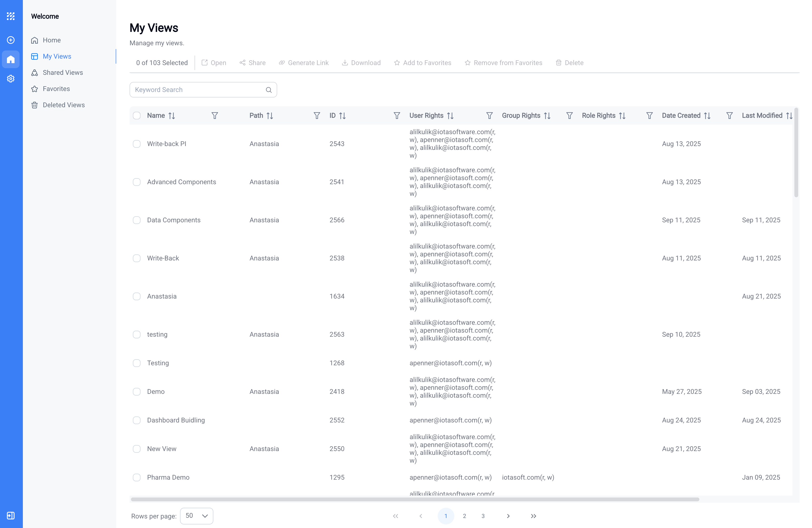This screenshot has height=528, width=812.
Task: Check the checkbox for Pharma Demo
Action: pyautogui.click(x=137, y=477)
